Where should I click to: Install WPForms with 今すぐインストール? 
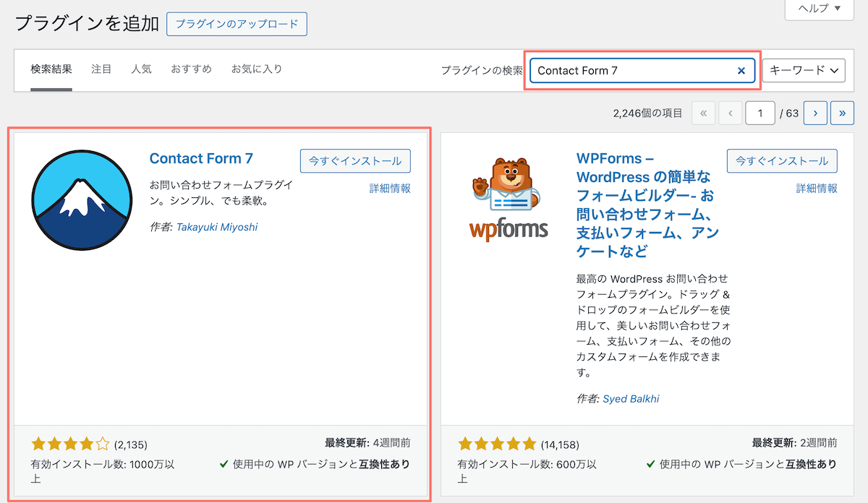coord(782,161)
